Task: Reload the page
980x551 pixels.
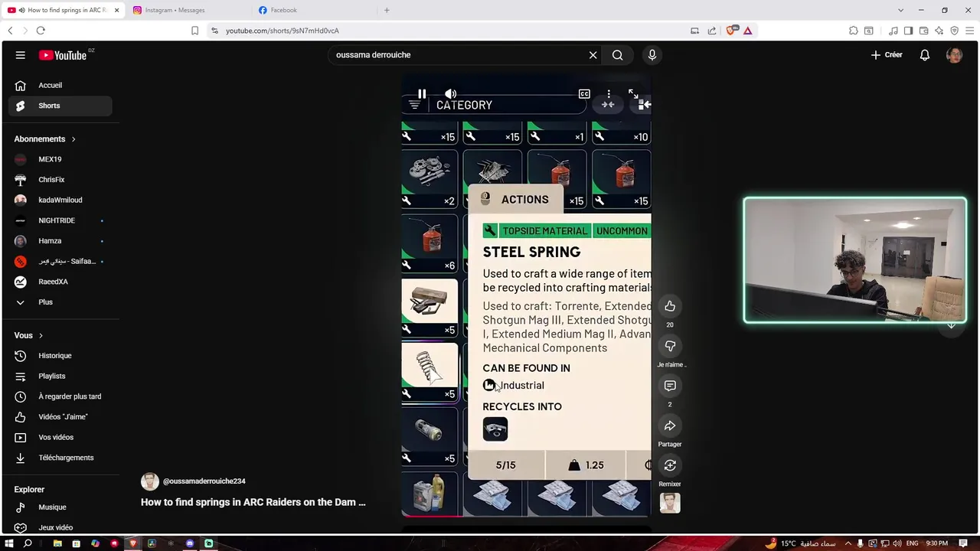Action: coord(41,31)
